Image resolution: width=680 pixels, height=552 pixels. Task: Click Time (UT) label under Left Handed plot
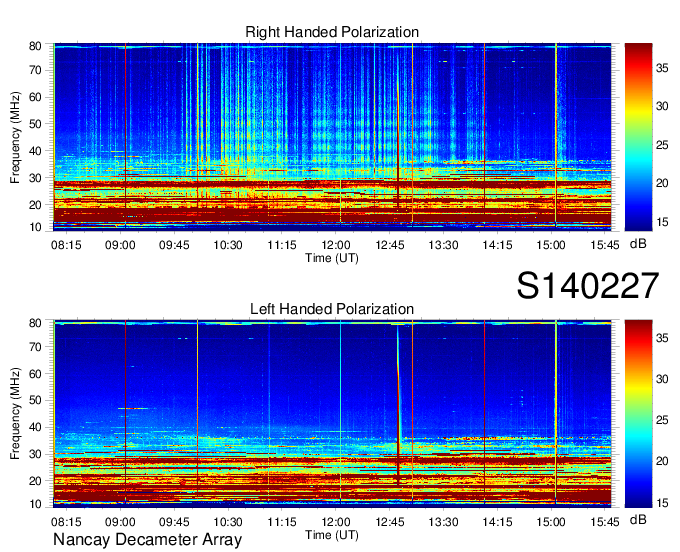click(332, 536)
